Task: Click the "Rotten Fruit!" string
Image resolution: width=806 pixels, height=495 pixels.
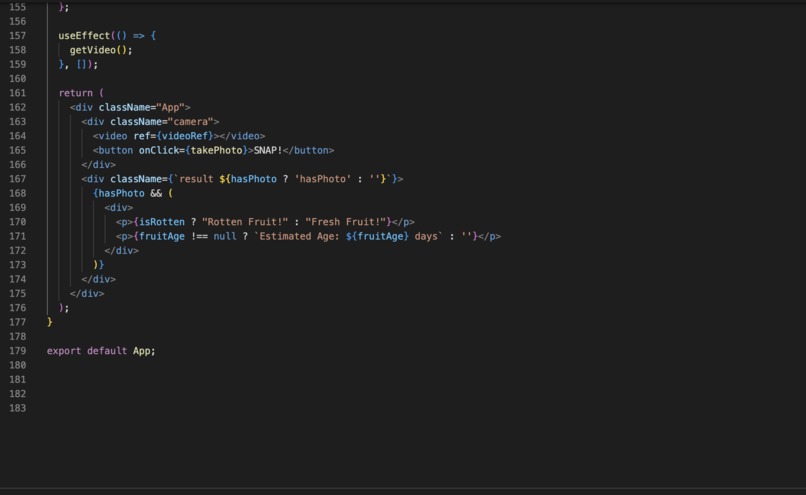Action: click(x=245, y=222)
